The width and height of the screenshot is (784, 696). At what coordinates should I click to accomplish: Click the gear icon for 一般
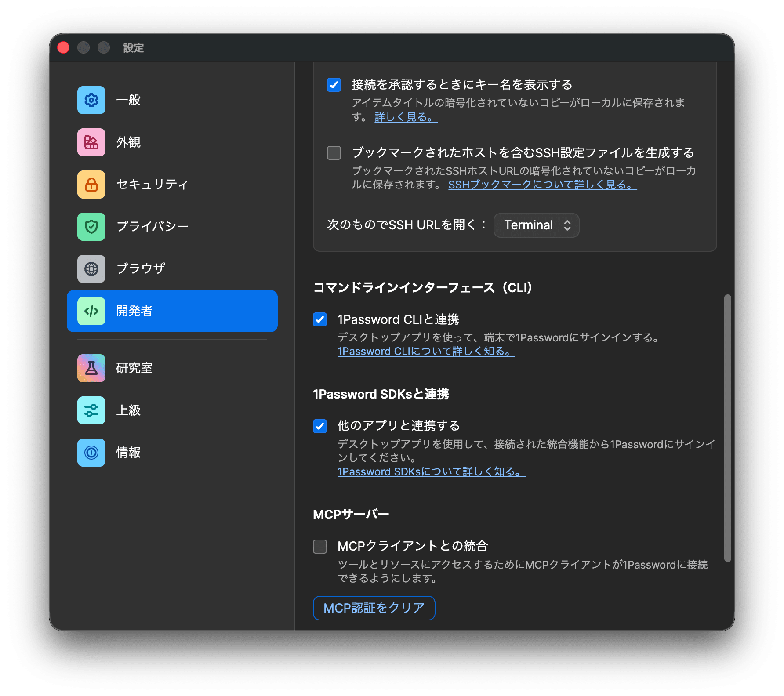point(91,100)
